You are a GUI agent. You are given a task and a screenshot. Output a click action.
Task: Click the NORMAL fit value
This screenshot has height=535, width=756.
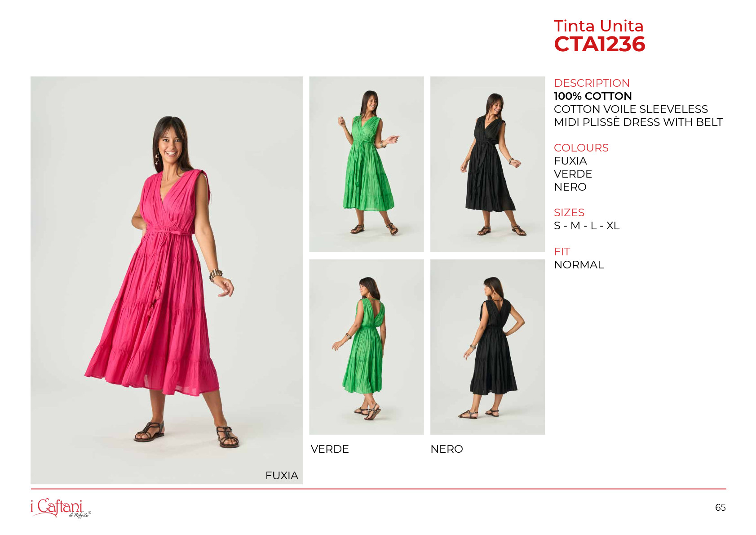click(579, 265)
